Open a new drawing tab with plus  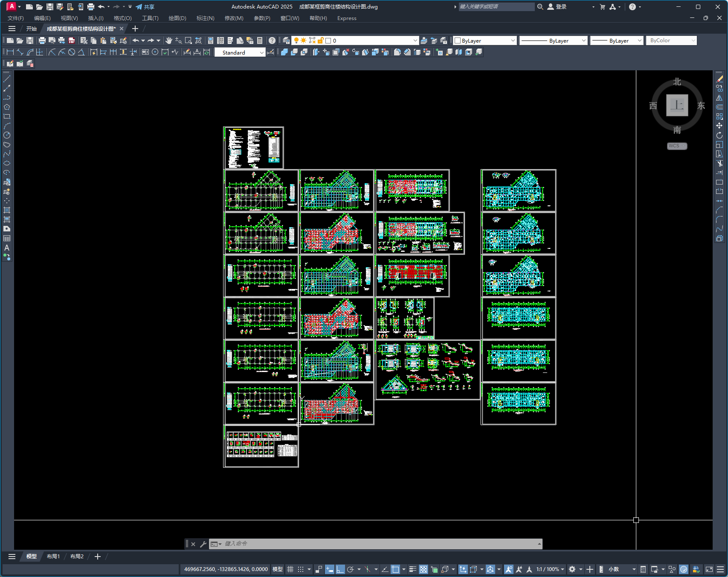pos(135,29)
